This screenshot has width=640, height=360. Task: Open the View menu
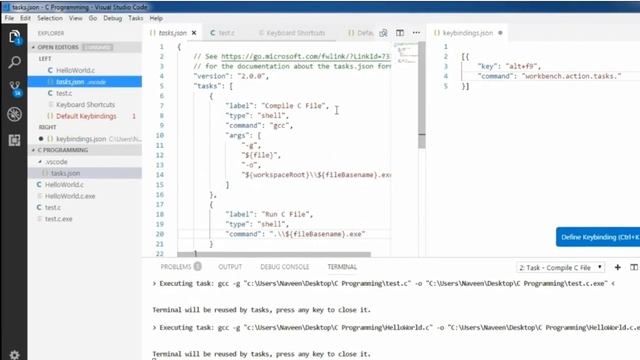click(x=76, y=18)
